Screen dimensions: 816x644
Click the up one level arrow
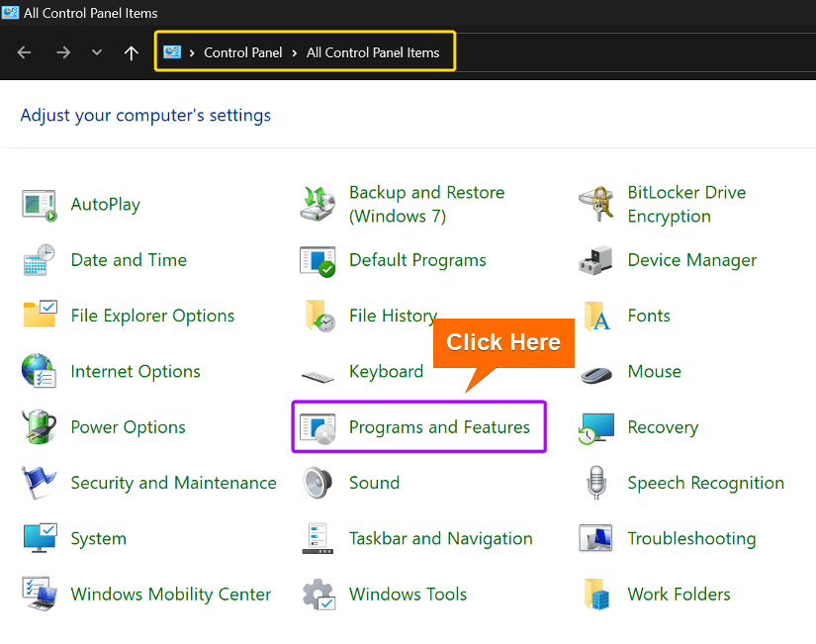pyautogui.click(x=132, y=52)
